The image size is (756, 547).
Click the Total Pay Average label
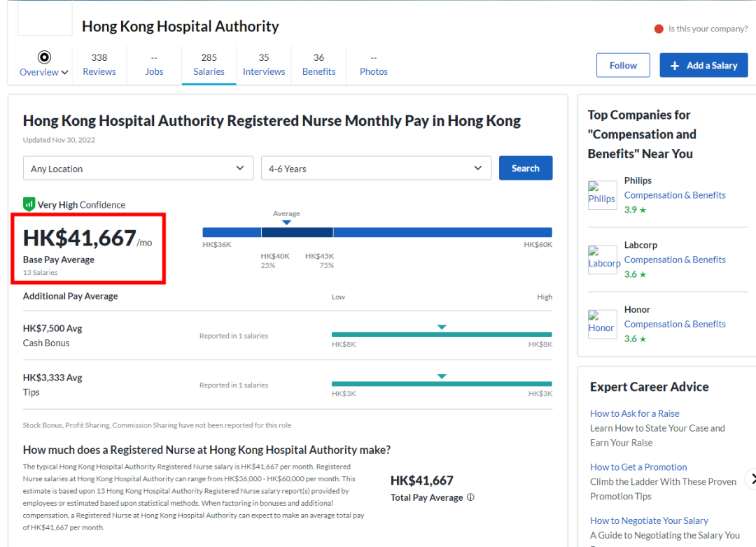[x=427, y=497]
